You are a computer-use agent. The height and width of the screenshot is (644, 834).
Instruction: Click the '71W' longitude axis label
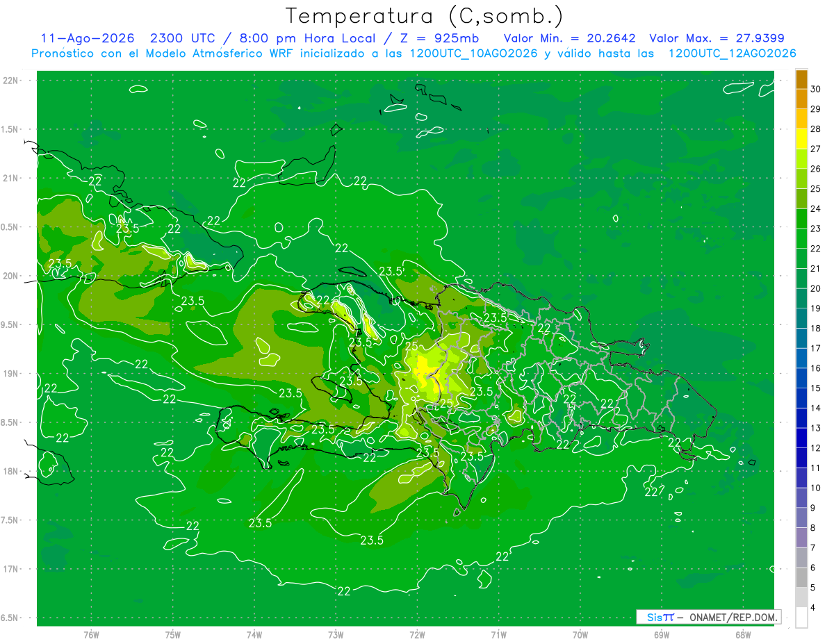tap(498, 635)
